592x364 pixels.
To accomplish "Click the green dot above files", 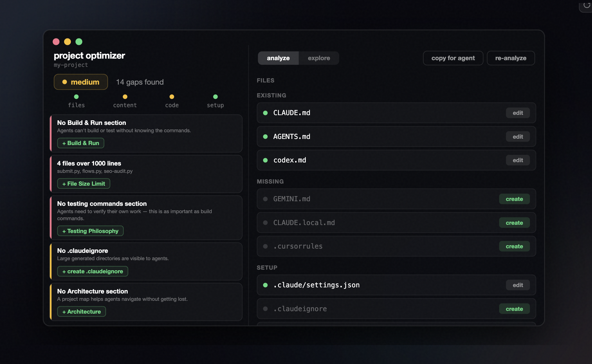I will pos(76,96).
